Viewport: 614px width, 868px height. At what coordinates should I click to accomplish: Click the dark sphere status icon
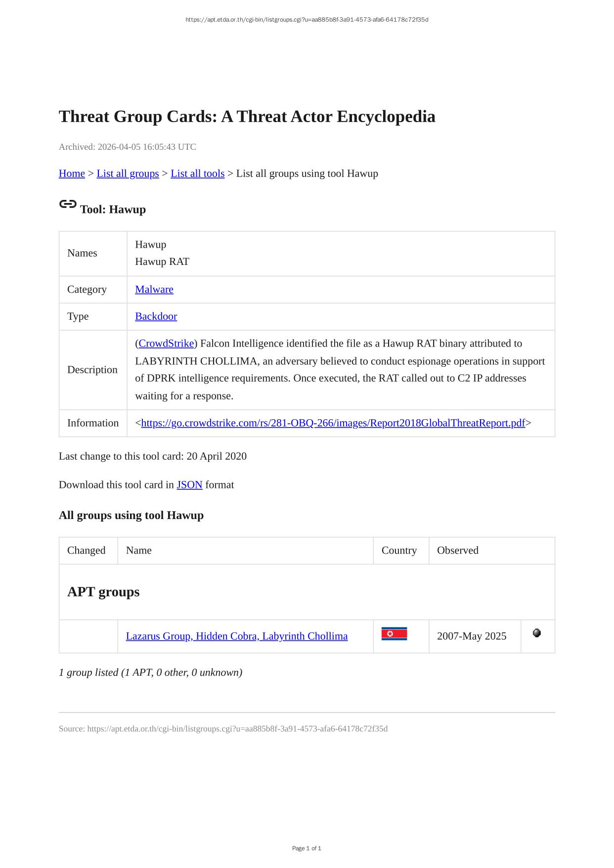(x=537, y=633)
